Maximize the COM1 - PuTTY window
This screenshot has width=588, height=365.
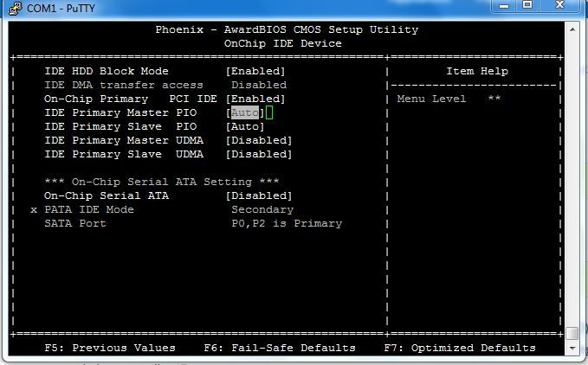(x=528, y=5)
